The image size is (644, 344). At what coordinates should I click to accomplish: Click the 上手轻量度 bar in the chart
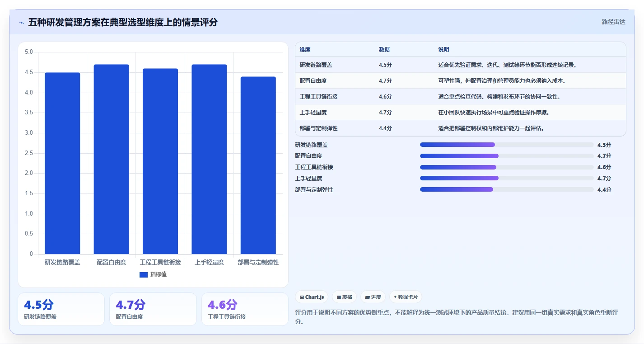pos(209,159)
